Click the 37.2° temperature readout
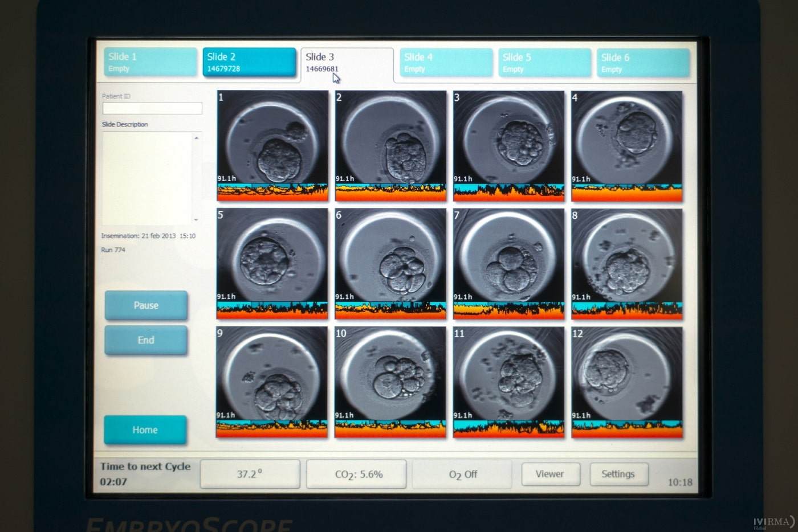 (x=250, y=474)
